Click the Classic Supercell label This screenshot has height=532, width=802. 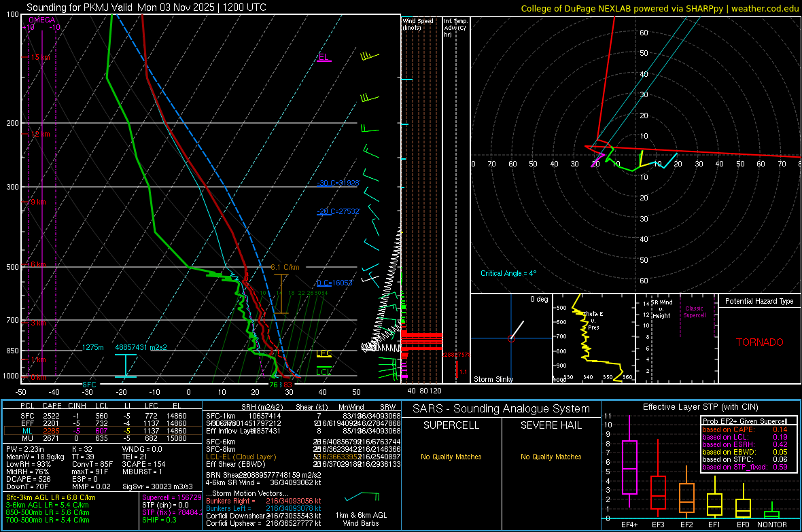(x=695, y=312)
